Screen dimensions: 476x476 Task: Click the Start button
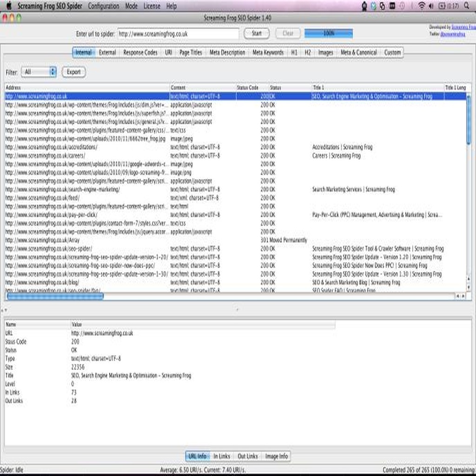[x=257, y=33]
